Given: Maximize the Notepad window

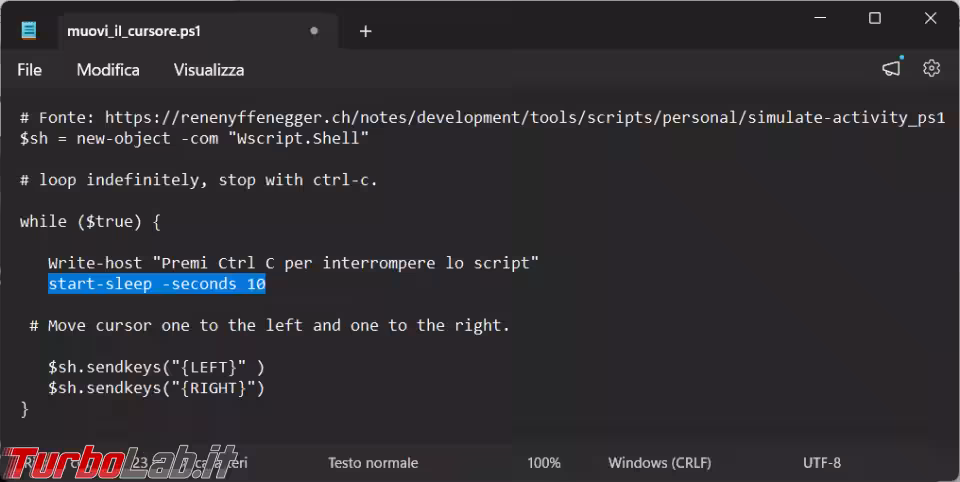Looking at the screenshot, I should tap(875, 18).
